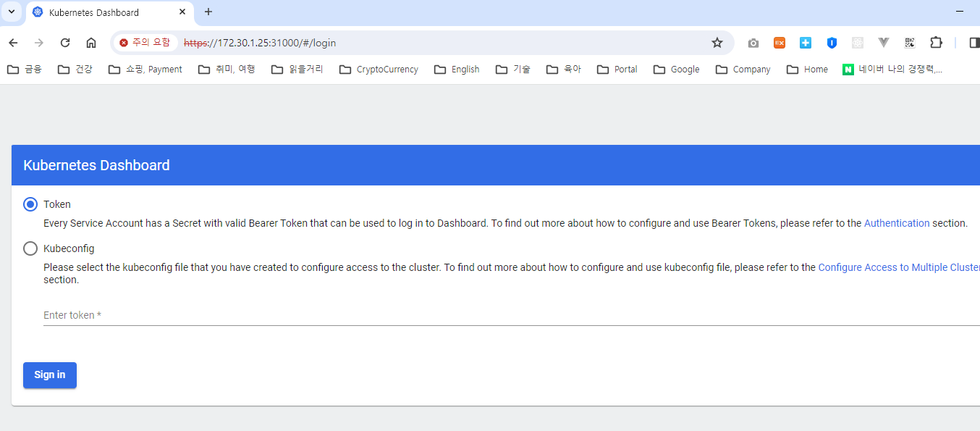Open the 육아 bookmark folder
Screen dimensions: 980x431
pos(564,70)
